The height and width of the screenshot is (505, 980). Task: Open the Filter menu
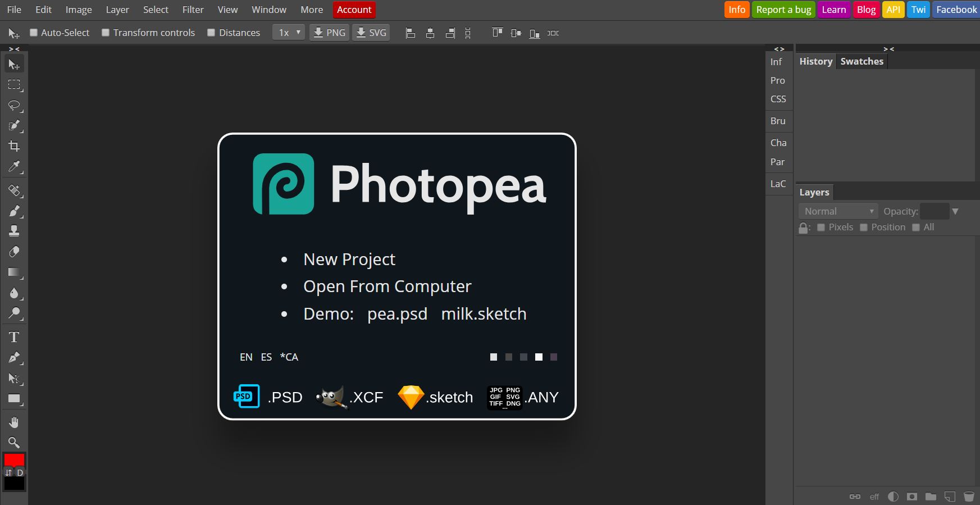[x=193, y=10]
